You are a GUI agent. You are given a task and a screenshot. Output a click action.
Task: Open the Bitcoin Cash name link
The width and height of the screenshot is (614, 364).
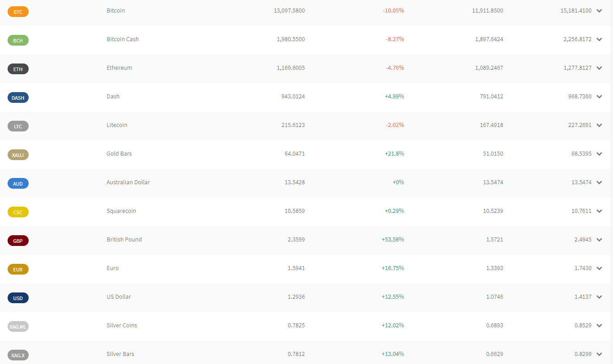point(123,39)
